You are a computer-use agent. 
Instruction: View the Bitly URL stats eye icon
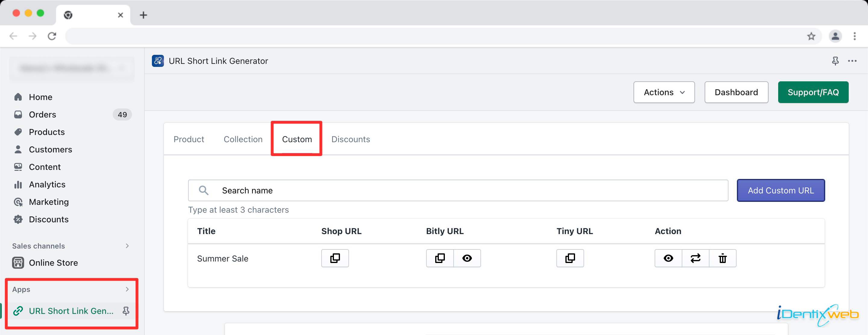click(467, 258)
